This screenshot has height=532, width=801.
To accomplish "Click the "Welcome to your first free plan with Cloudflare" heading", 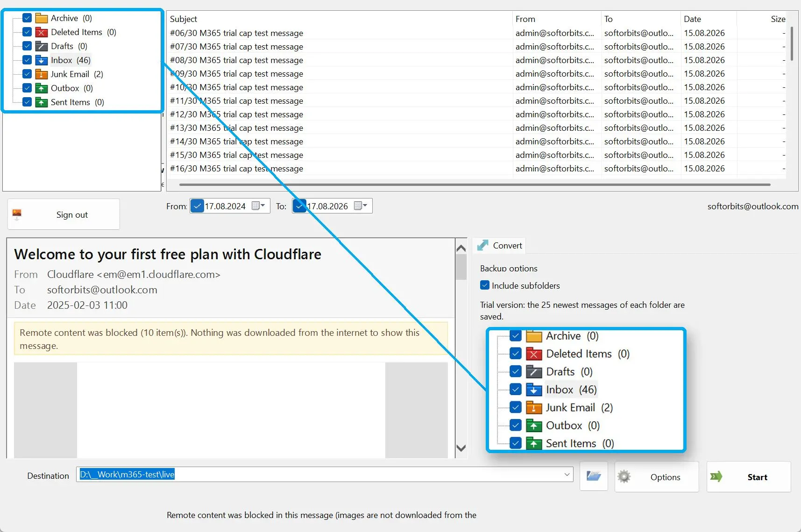I will [x=168, y=254].
